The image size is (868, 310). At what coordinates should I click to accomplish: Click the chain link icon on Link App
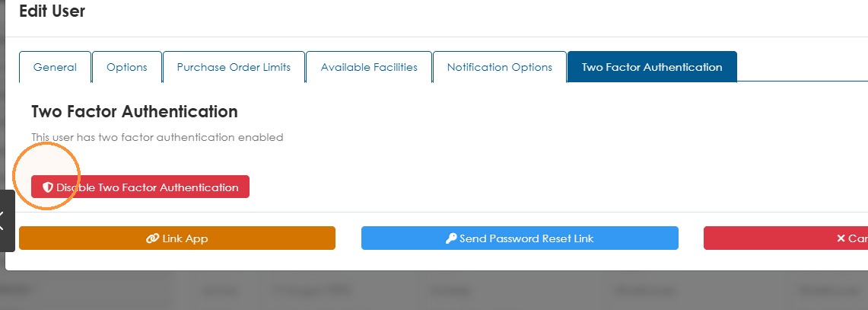click(152, 238)
